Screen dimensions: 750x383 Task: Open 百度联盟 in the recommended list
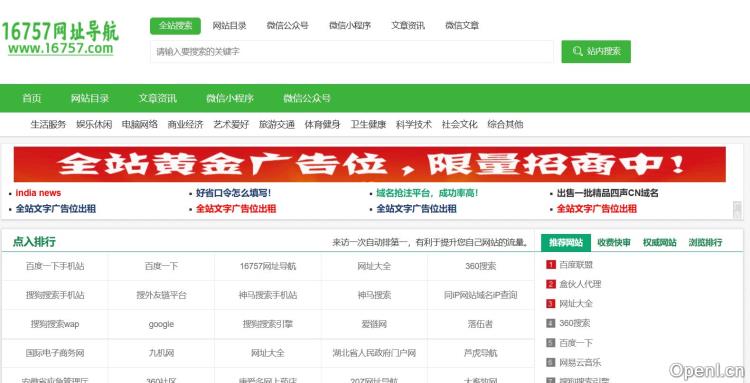[576, 265]
